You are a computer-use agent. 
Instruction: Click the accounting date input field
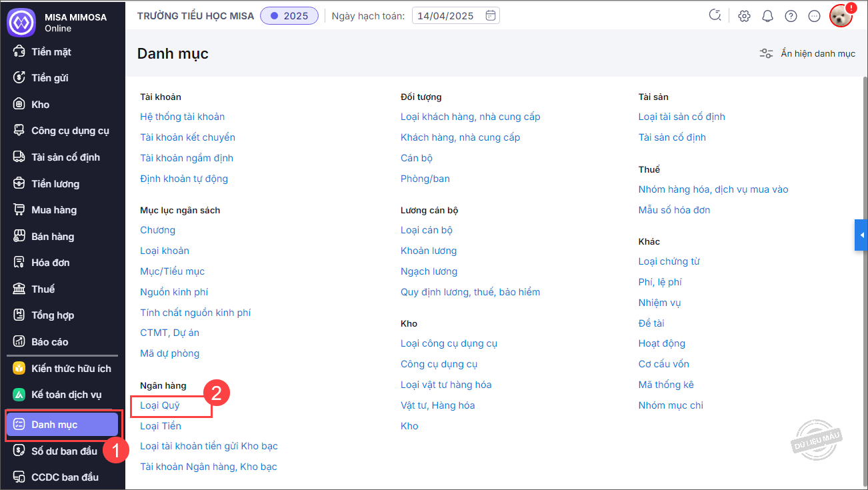447,16
